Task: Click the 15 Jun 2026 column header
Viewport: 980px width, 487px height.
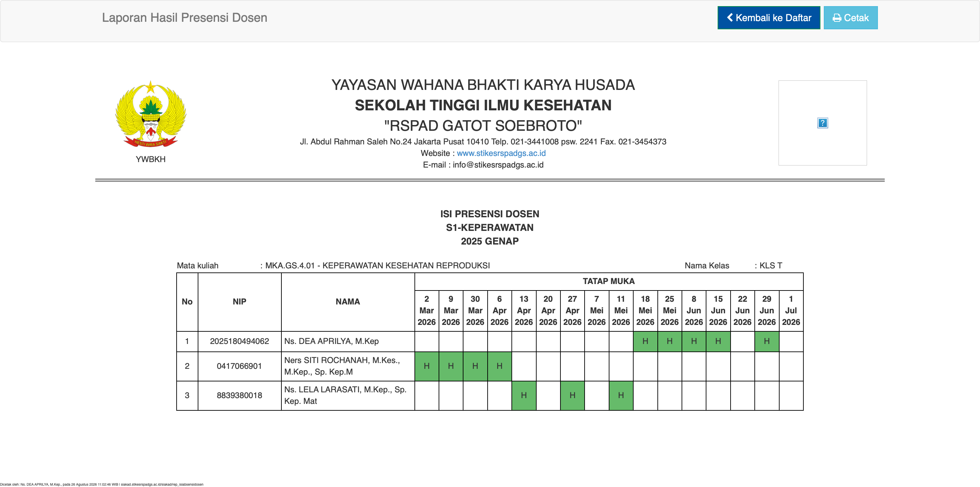Action: point(718,311)
